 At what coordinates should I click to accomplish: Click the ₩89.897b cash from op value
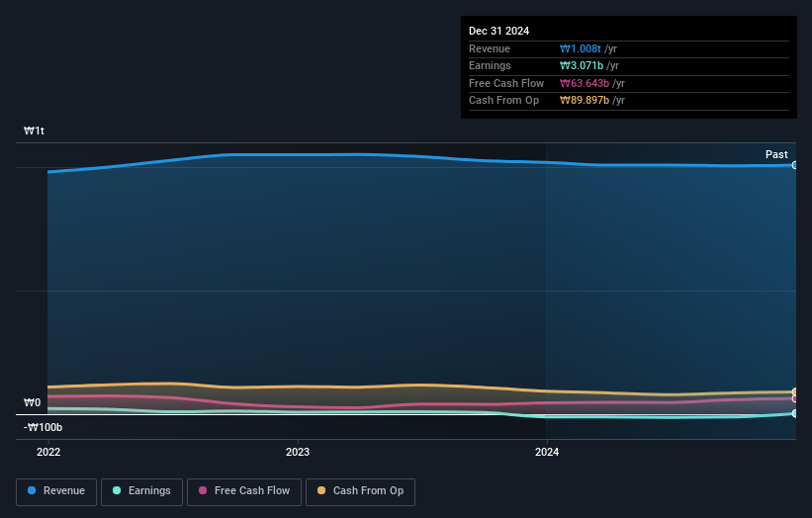pos(585,101)
